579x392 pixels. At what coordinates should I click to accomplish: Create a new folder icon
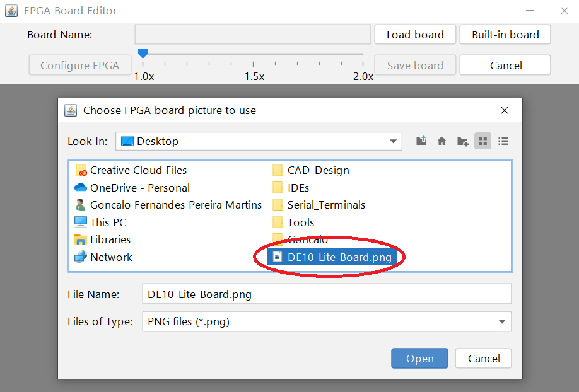(x=462, y=141)
